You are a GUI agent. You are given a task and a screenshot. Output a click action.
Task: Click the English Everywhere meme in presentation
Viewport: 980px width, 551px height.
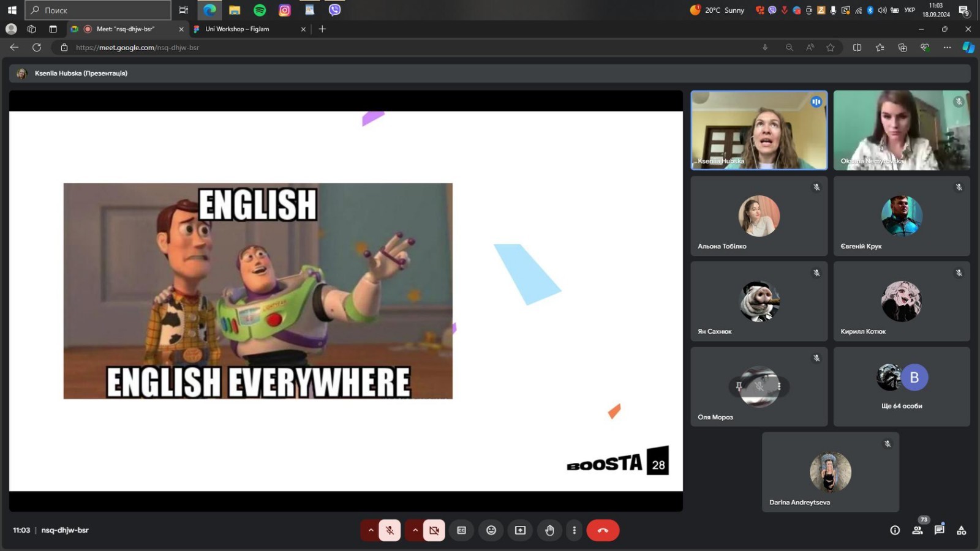tap(258, 291)
